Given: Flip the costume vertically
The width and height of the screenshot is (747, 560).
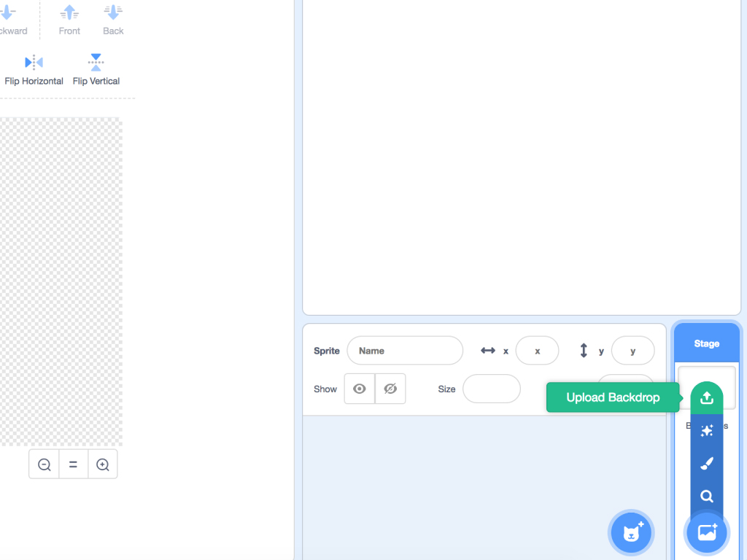Looking at the screenshot, I should [96, 69].
